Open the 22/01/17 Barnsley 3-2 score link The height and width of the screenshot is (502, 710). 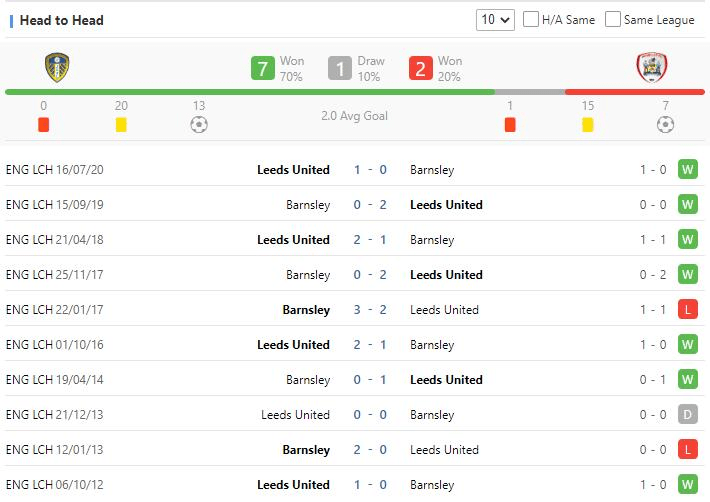pos(370,310)
